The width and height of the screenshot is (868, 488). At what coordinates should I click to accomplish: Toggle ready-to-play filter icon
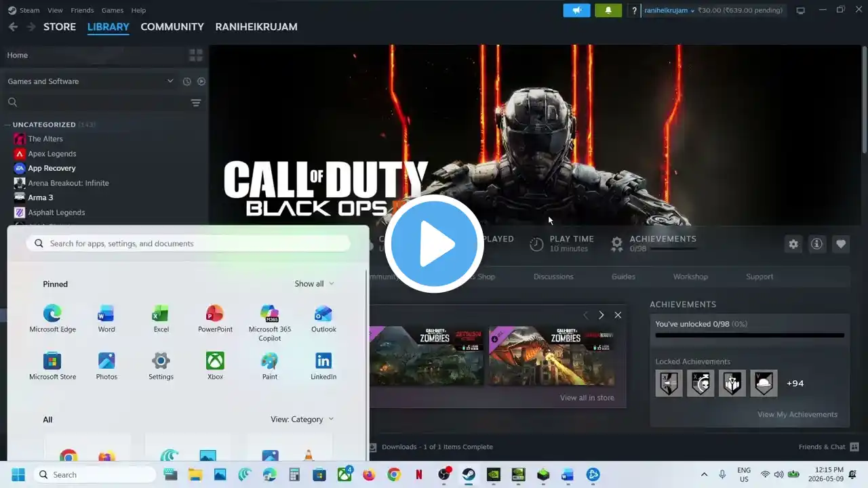[201, 81]
